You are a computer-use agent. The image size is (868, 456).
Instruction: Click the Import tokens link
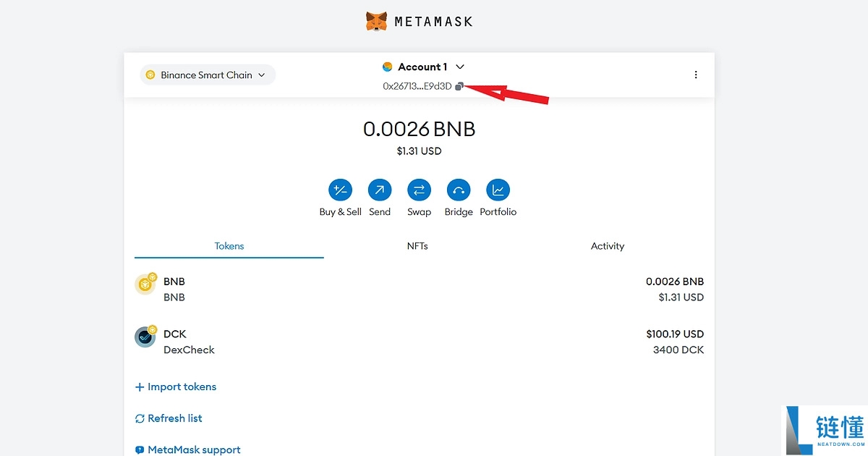tap(176, 387)
